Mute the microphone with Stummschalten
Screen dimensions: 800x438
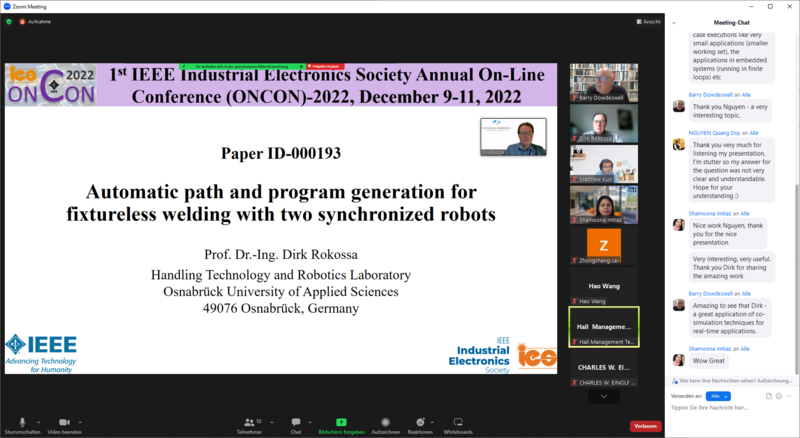click(x=22, y=425)
